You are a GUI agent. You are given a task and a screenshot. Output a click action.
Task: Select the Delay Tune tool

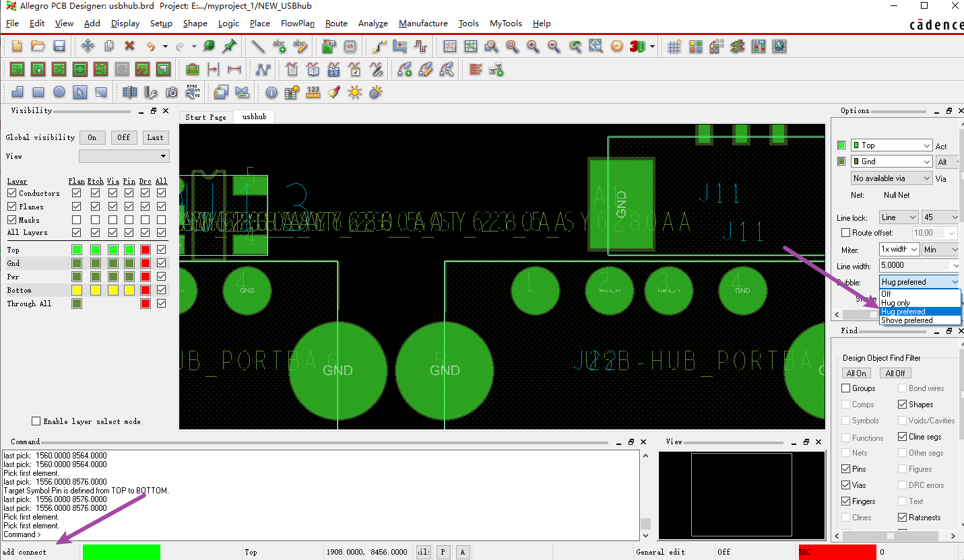tap(421, 46)
